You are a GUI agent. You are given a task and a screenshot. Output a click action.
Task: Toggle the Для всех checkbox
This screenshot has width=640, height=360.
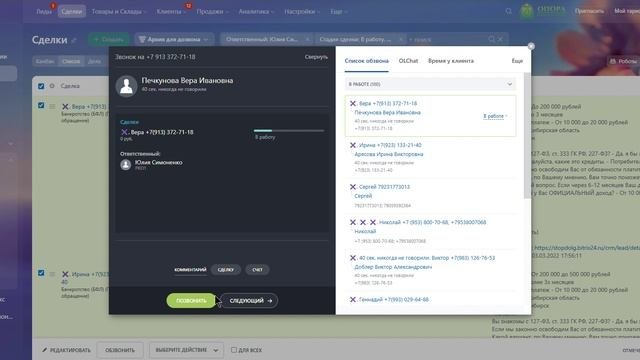(x=234, y=350)
